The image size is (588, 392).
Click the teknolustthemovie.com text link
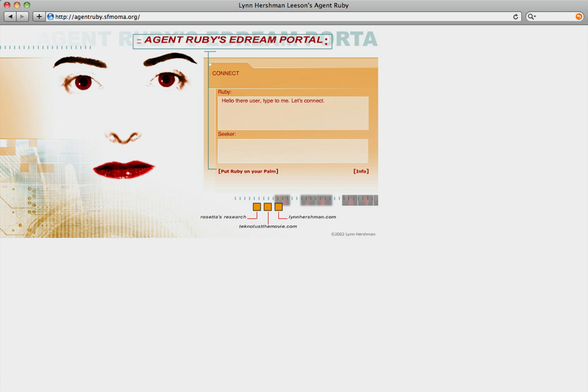pyautogui.click(x=268, y=227)
